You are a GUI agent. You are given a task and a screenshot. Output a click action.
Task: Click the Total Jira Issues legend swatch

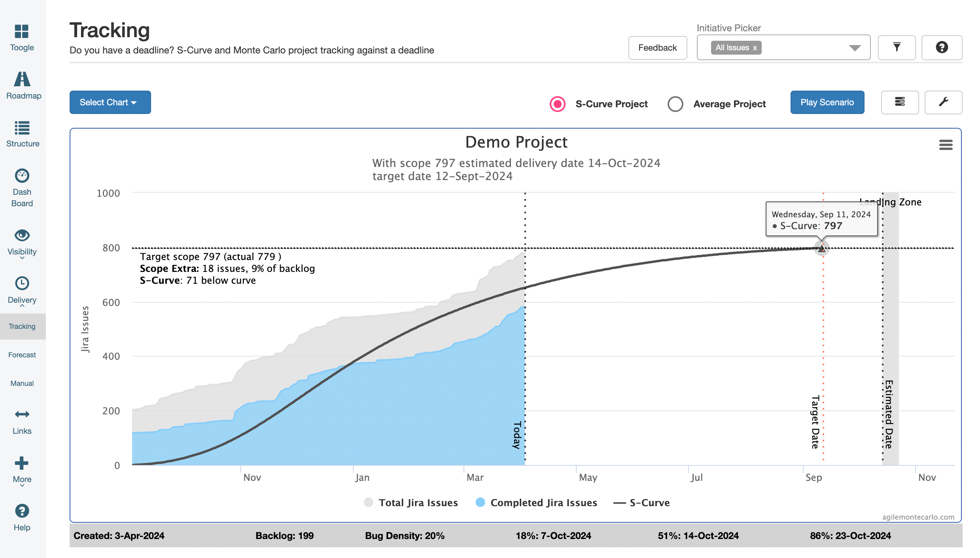tap(369, 503)
